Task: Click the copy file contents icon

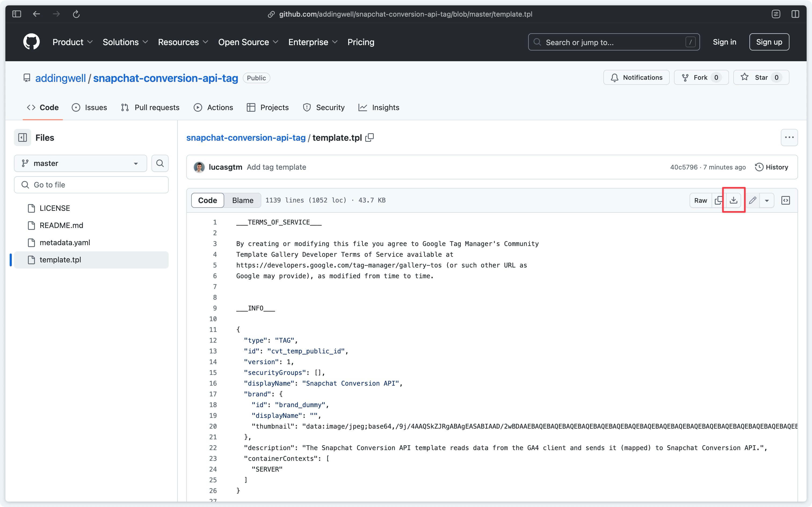Action: pos(719,200)
